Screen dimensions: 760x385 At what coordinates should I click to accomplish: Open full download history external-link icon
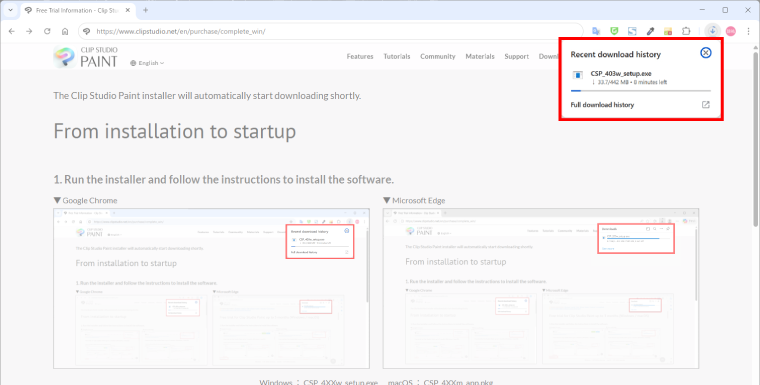tap(706, 104)
